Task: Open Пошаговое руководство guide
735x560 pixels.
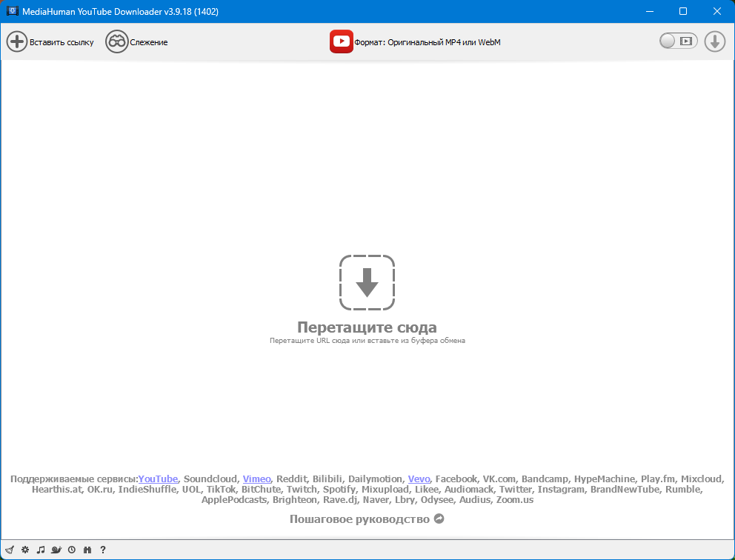Action: [367, 519]
